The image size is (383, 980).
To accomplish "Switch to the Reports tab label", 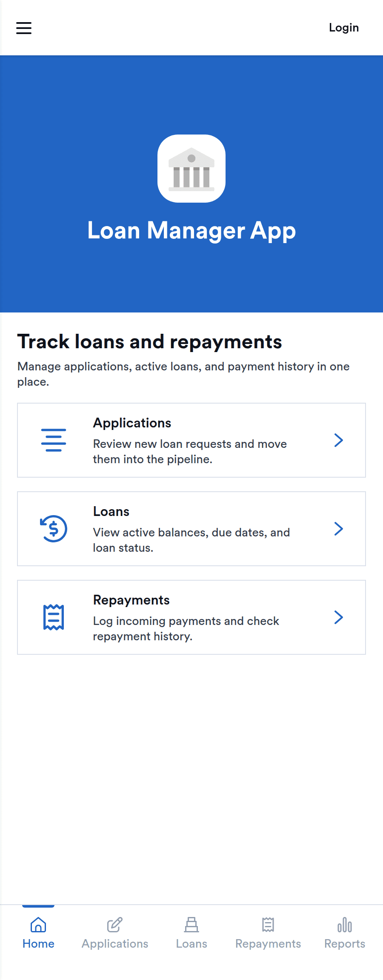I will [x=345, y=944].
